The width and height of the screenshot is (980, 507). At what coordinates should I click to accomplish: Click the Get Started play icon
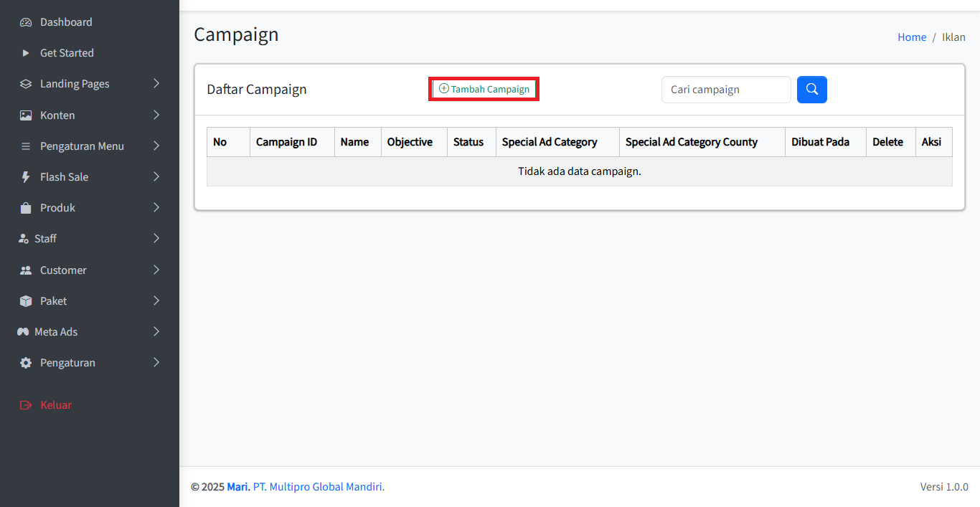point(26,53)
